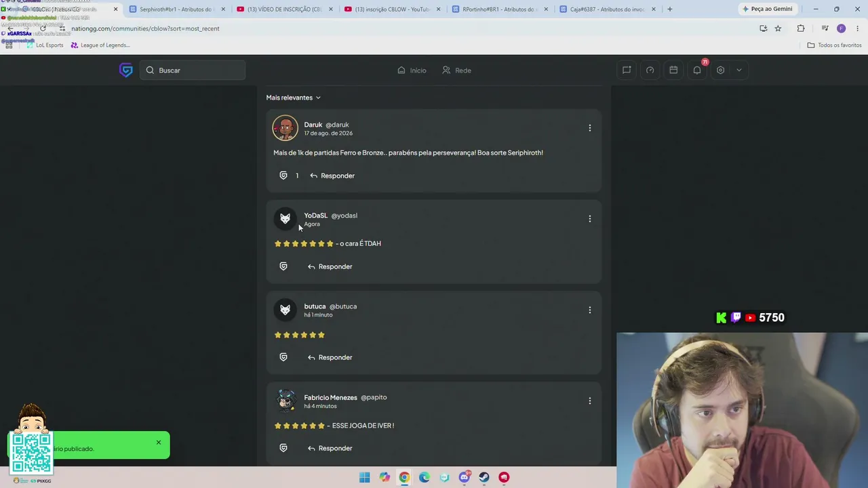Switch to the inscrição CBLOW YouTube tab
868x488 pixels.
click(x=392, y=9)
